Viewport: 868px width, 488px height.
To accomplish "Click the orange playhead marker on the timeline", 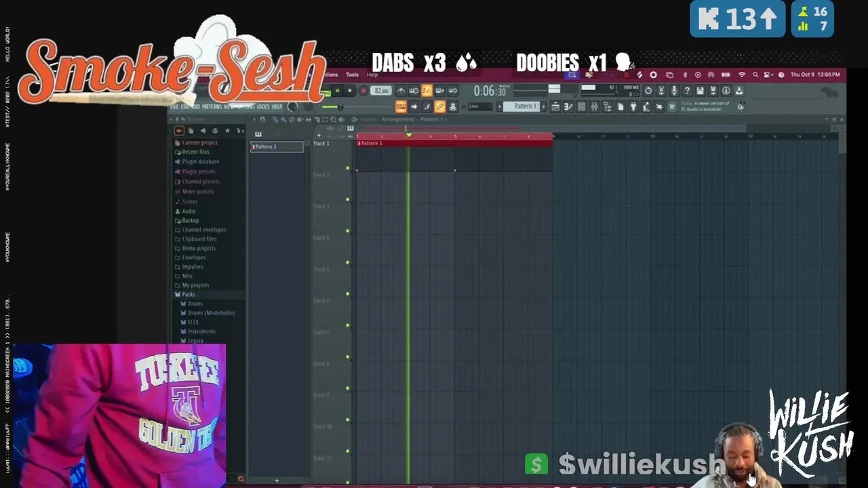I will 409,136.
